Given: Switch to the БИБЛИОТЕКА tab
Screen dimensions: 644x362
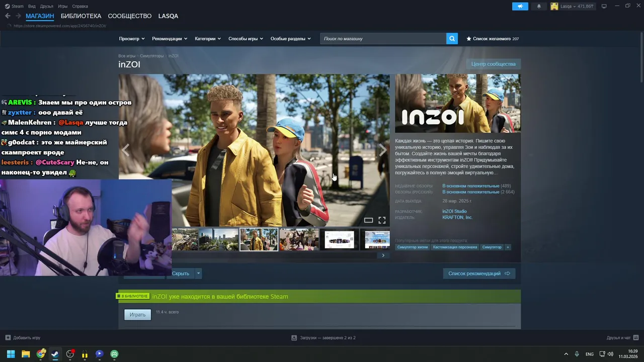Looking at the screenshot, I should pyautogui.click(x=81, y=16).
